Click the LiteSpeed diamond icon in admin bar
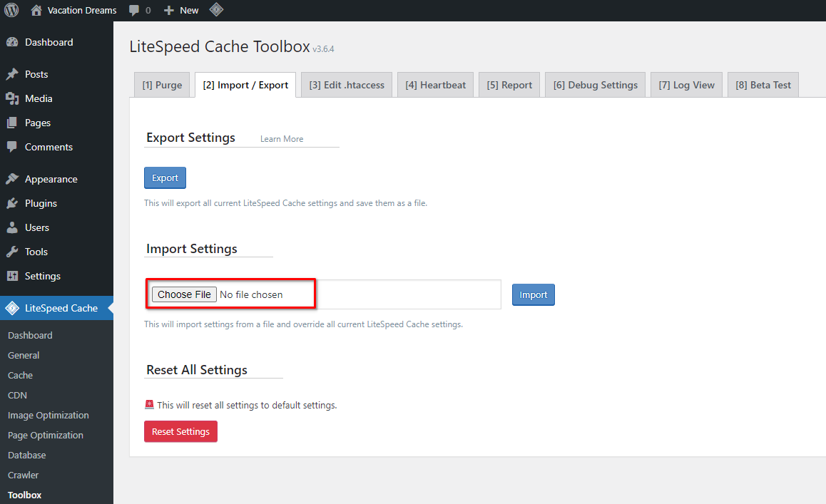Image resolution: width=826 pixels, height=504 pixels. pyautogui.click(x=216, y=10)
